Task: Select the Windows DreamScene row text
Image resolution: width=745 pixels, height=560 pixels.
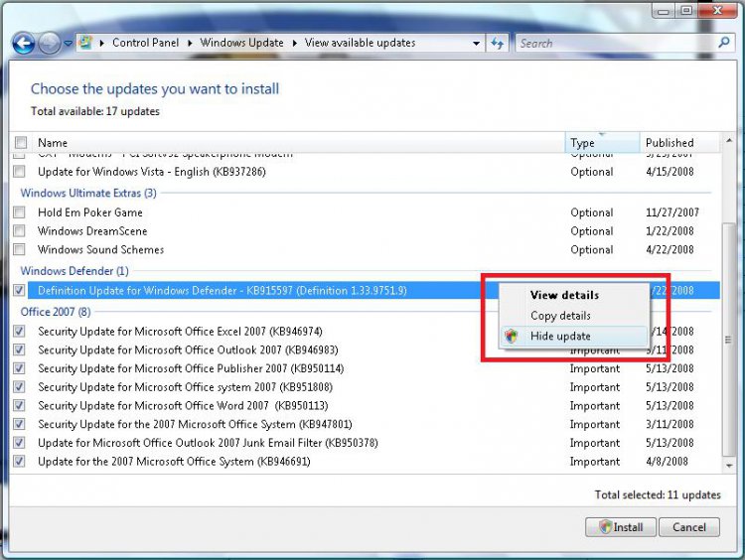Action: (92, 230)
